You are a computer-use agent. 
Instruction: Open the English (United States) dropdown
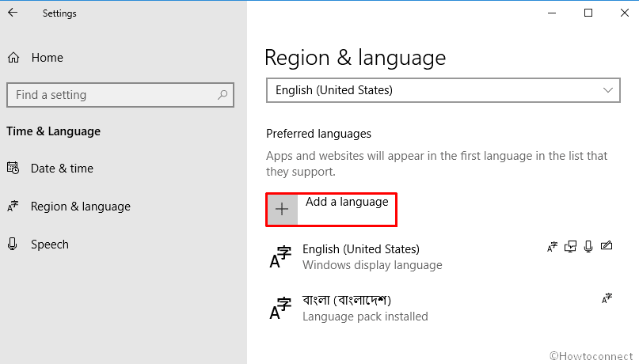(443, 90)
